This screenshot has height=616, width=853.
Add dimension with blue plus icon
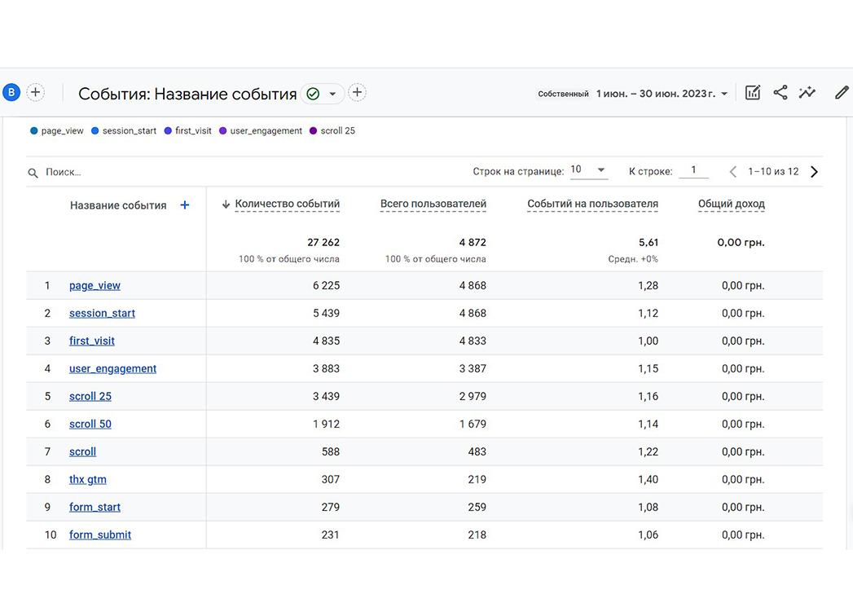(x=185, y=205)
